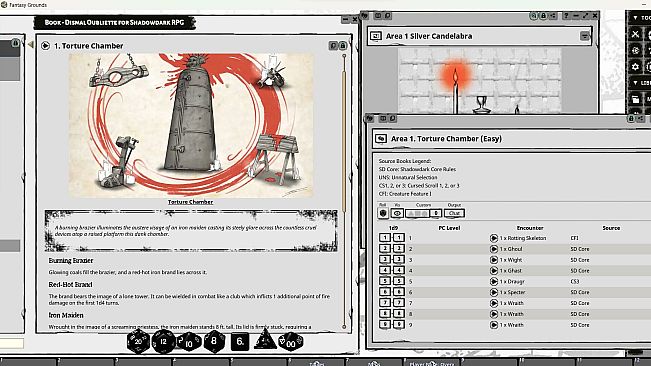
Task: Click the first icon in Torture Chamber page header
Action: 333,46
